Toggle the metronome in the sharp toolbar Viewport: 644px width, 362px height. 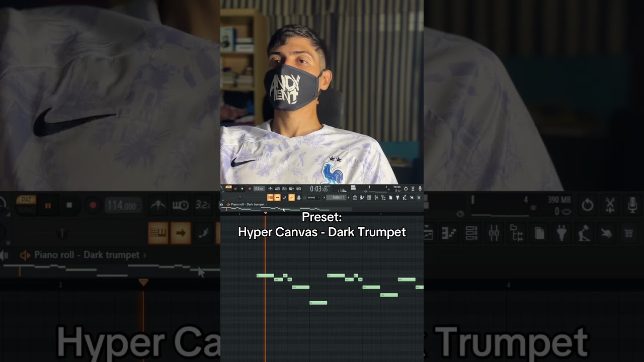pos(270,189)
